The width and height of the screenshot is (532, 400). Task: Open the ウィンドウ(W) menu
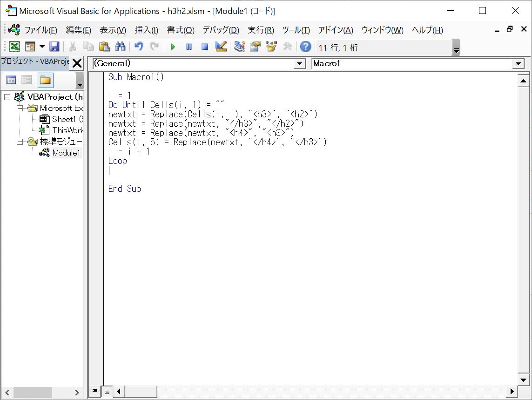pos(383,30)
